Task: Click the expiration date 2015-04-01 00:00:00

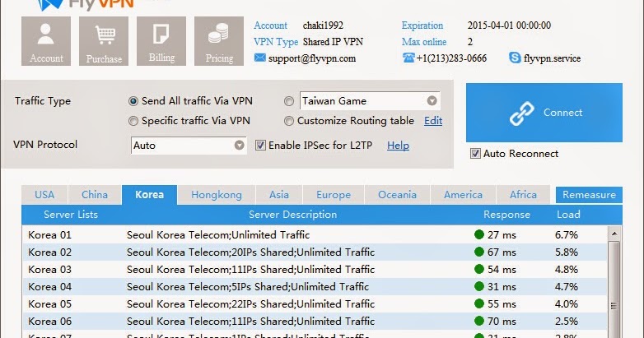Action: (509, 25)
